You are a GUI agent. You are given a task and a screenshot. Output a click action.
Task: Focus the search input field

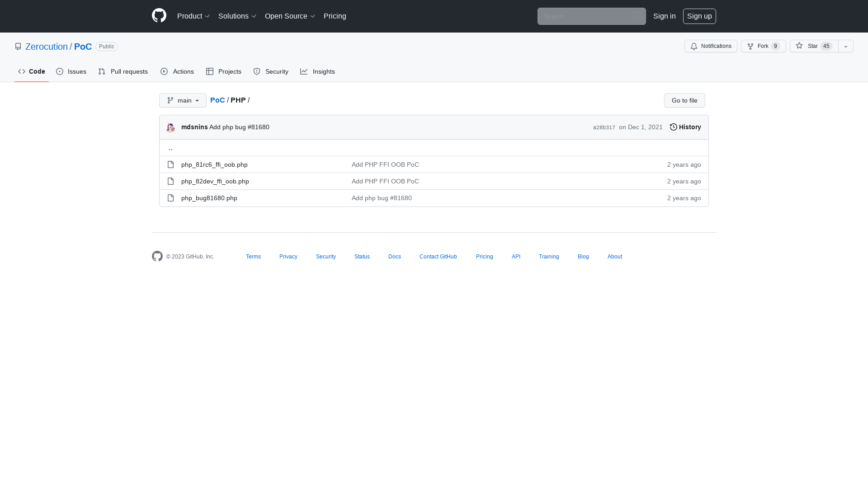591,16
